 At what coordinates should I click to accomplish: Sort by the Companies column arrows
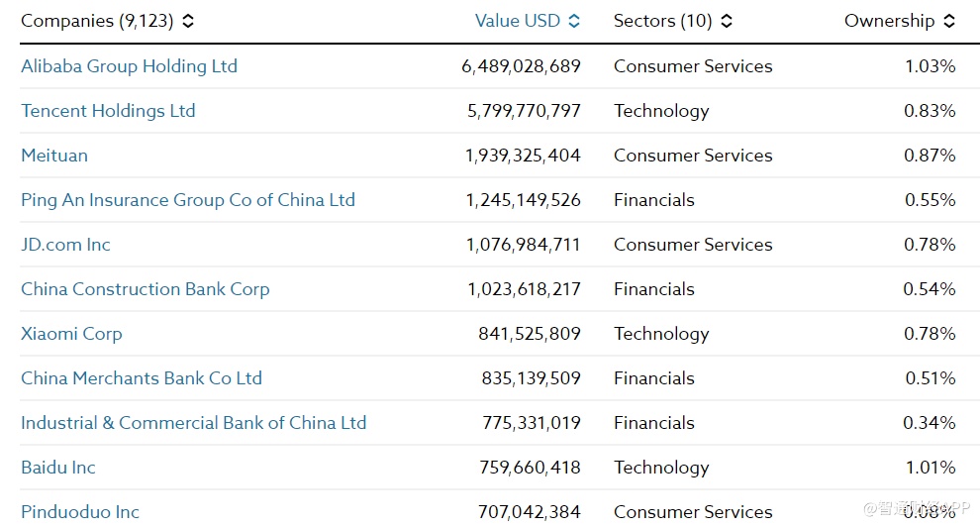(188, 21)
